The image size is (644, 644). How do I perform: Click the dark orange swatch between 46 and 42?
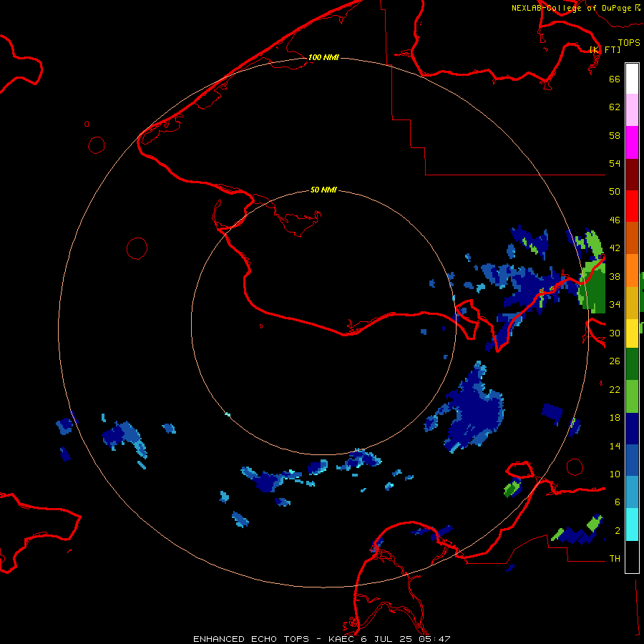pyautogui.click(x=632, y=238)
